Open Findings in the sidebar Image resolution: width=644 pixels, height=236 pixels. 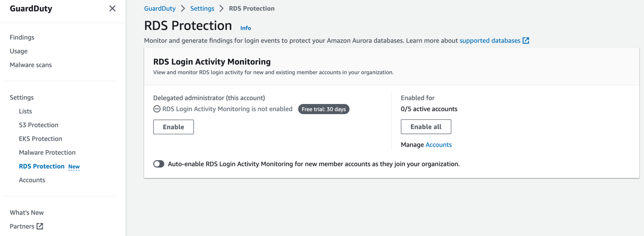point(22,37)
